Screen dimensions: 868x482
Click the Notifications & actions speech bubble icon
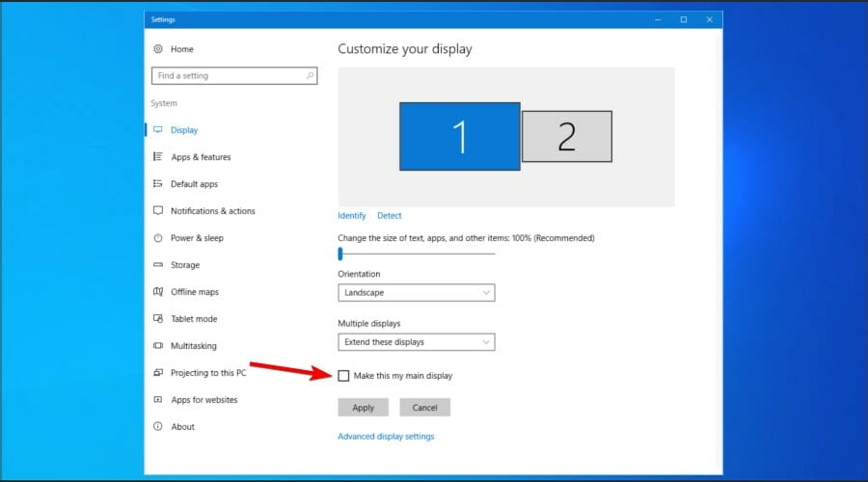[x=158, y=211]
